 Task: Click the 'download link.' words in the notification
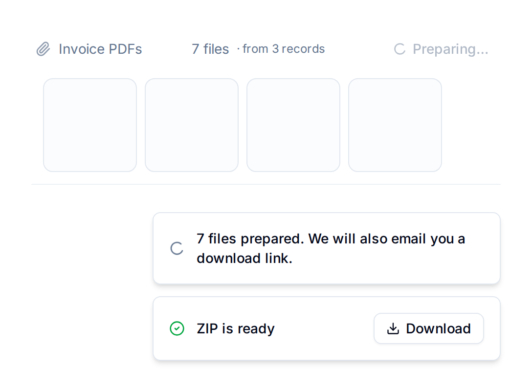244,259
